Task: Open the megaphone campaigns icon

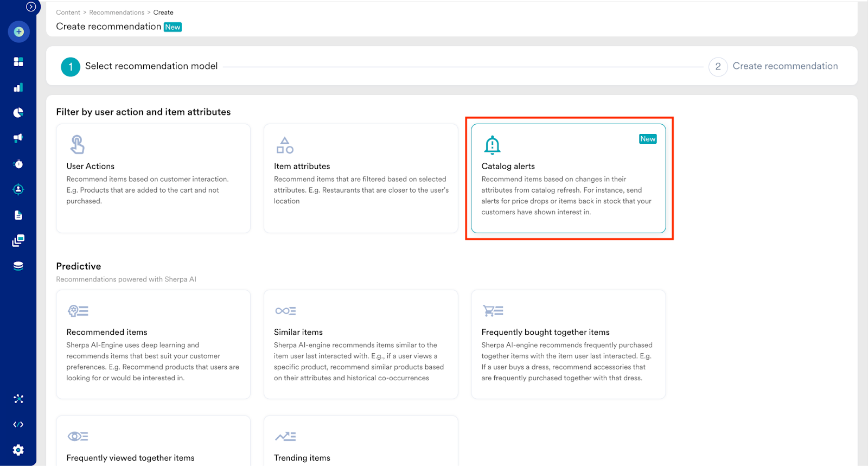Action: click(18, 138)
